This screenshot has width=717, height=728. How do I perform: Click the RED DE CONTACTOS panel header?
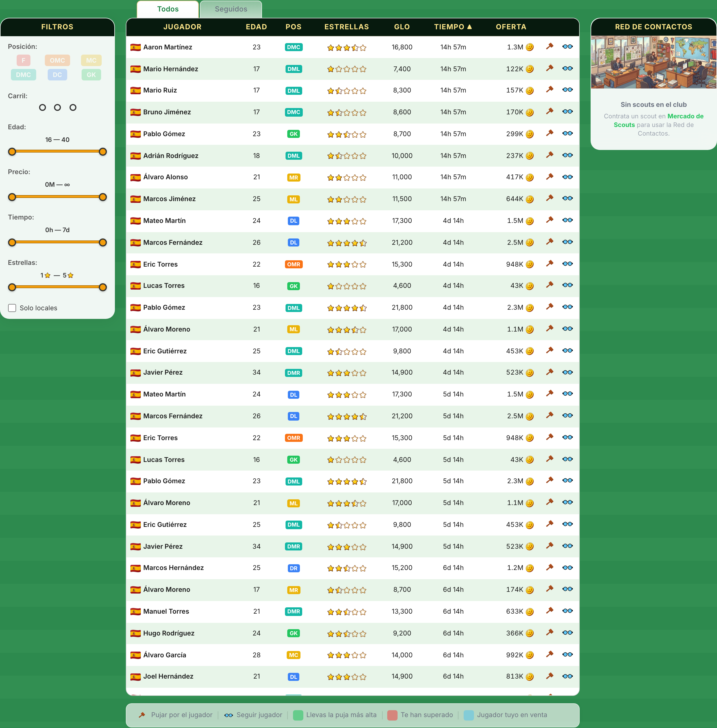coord(653,27)
